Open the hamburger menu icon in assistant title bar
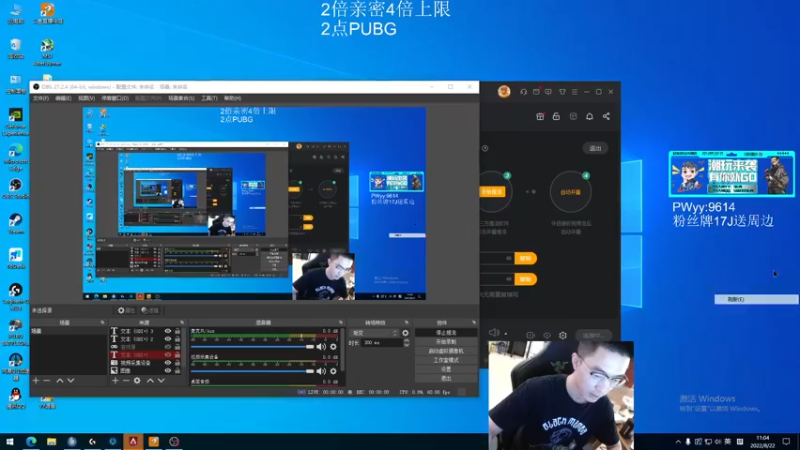Screen dimensions: 800x450 (x=574, y=92)
